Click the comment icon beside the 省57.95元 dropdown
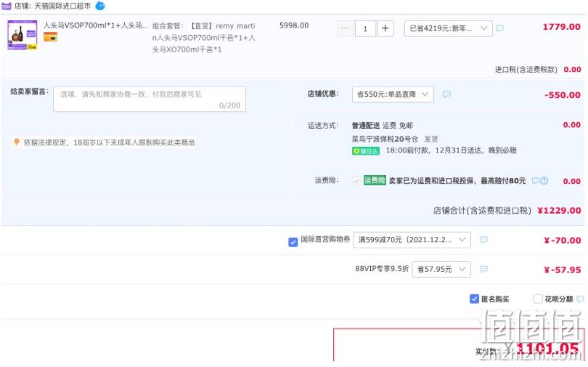Screen dimensions: 588x367 point(483,269)
